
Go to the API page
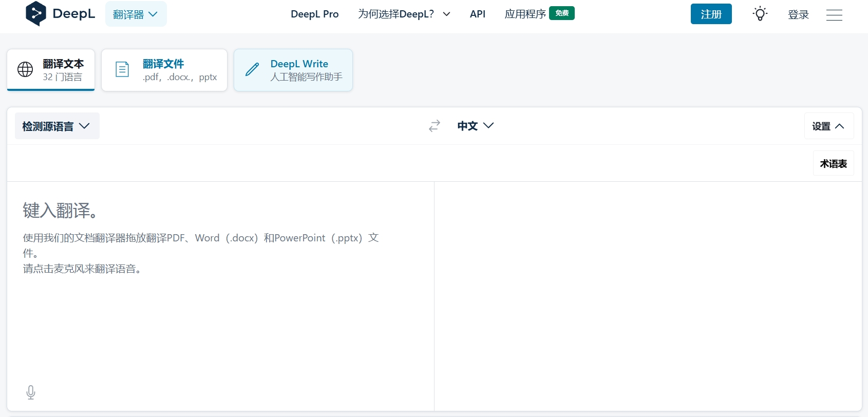coord(478,14)
